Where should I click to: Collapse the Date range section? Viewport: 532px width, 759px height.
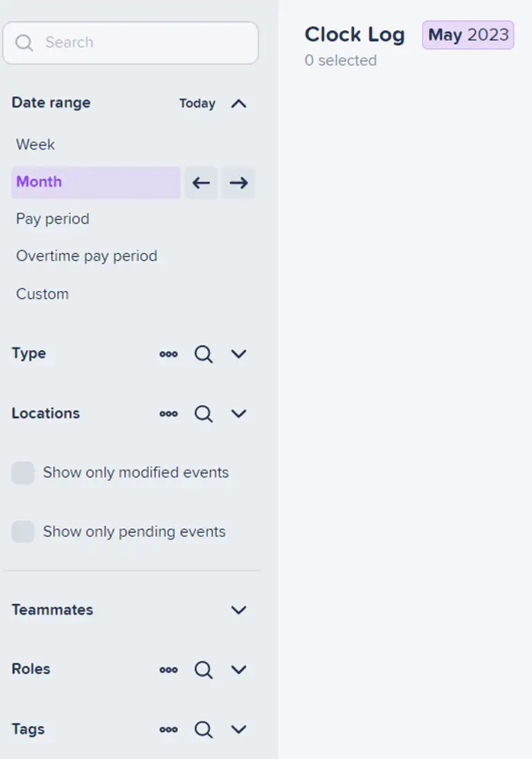[x=238, y=104]
